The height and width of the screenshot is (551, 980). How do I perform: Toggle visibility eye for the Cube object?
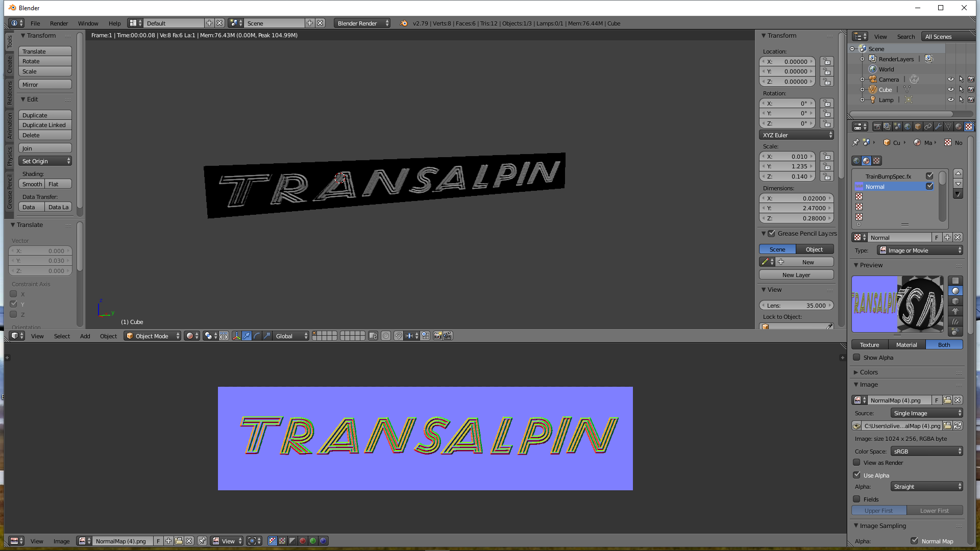tap(950, 89)
